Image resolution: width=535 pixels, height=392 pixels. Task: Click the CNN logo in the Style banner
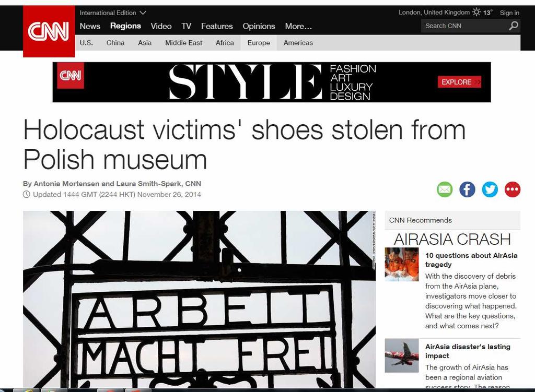point(71,75)
